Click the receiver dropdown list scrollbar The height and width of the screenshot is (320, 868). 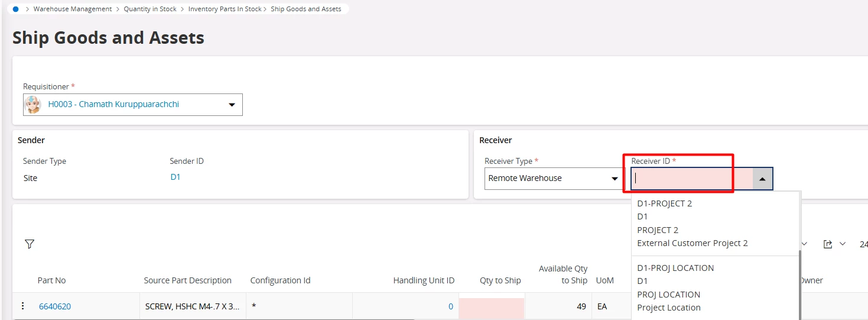799,284
